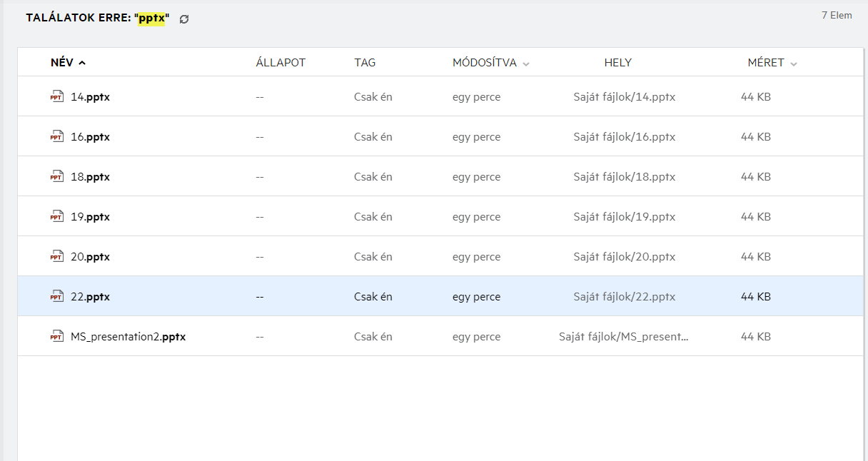Image resolution: width=868 pixels, height=461 pixels.
Task: Expand the MÉRET sort chevron
Action: pyautogui.click(x=794, y=64)
